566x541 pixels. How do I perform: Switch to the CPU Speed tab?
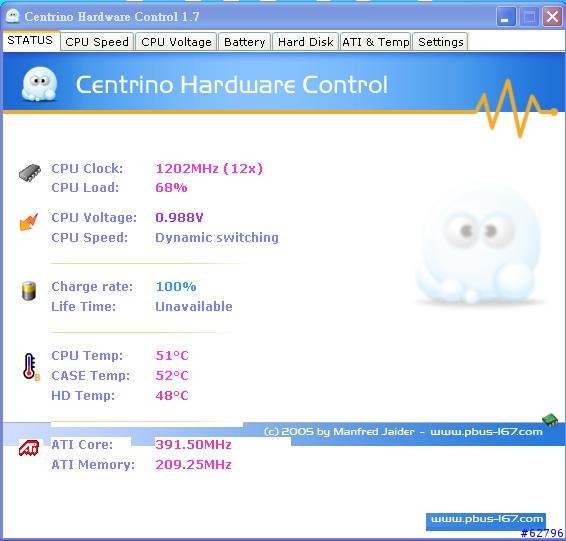97,42
